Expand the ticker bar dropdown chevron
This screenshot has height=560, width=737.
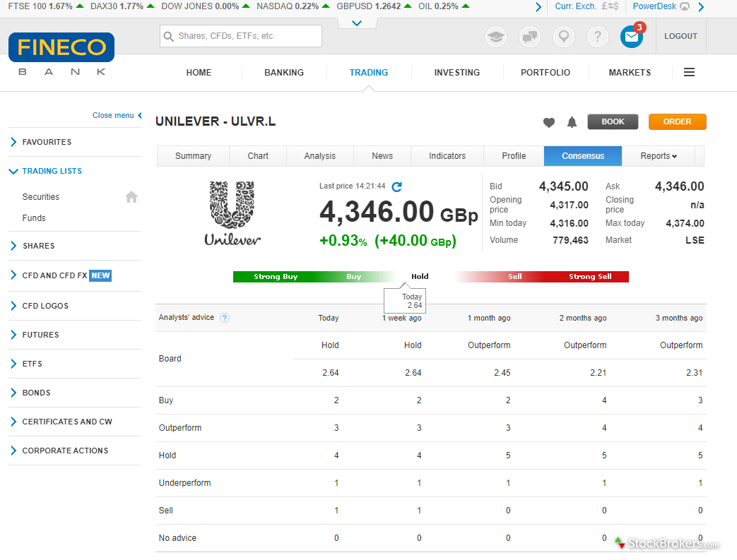coord(357,23)
